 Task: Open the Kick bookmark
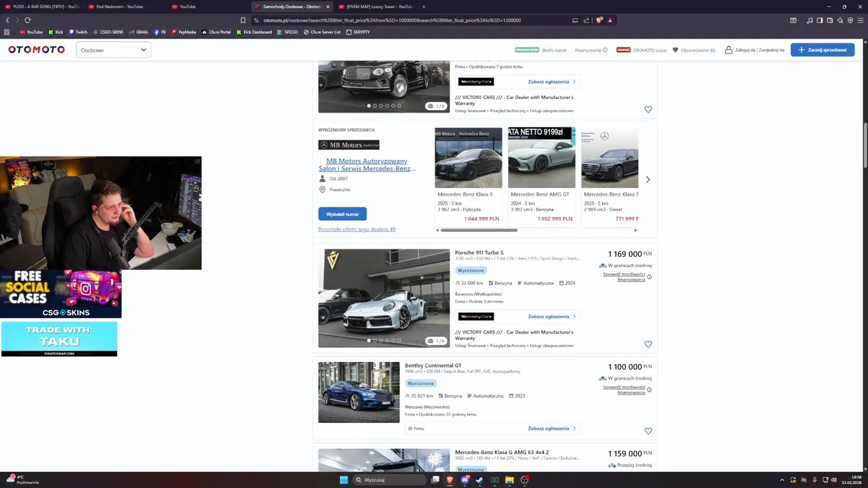click(x=56, y=32)
